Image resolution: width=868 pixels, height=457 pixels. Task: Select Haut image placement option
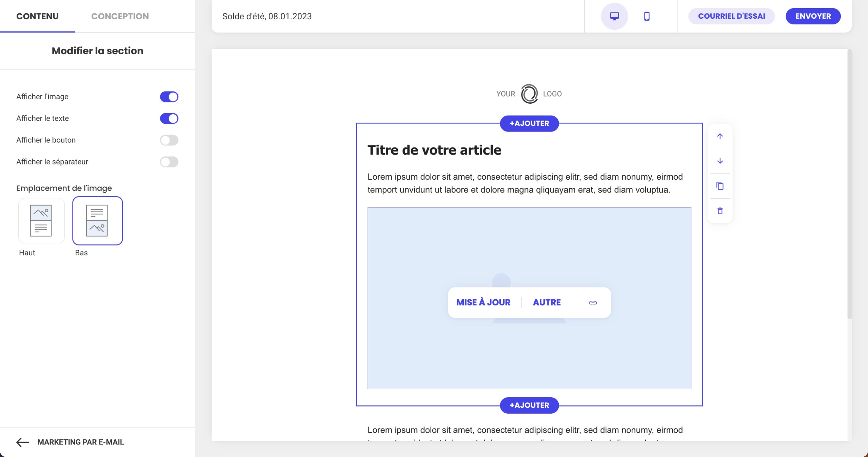tap(41, 221)
